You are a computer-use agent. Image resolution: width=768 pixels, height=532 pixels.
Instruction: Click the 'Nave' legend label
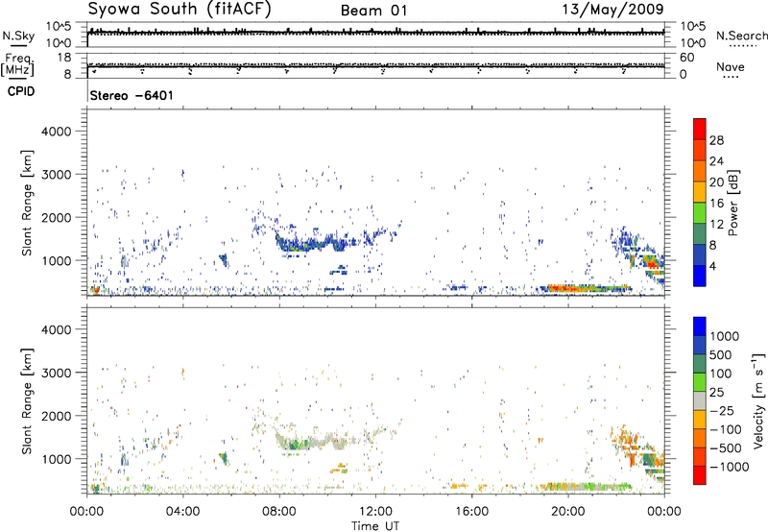coord(731,67)
